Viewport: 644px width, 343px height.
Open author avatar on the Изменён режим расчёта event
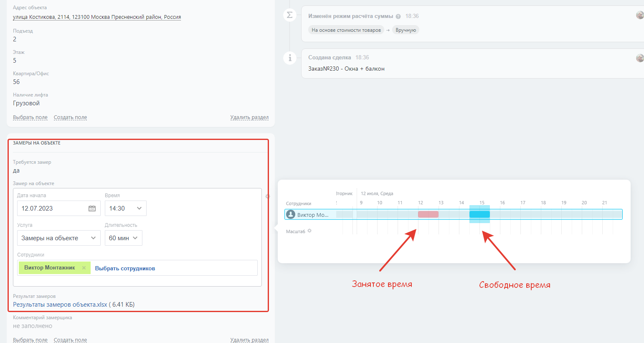(640, 15)
